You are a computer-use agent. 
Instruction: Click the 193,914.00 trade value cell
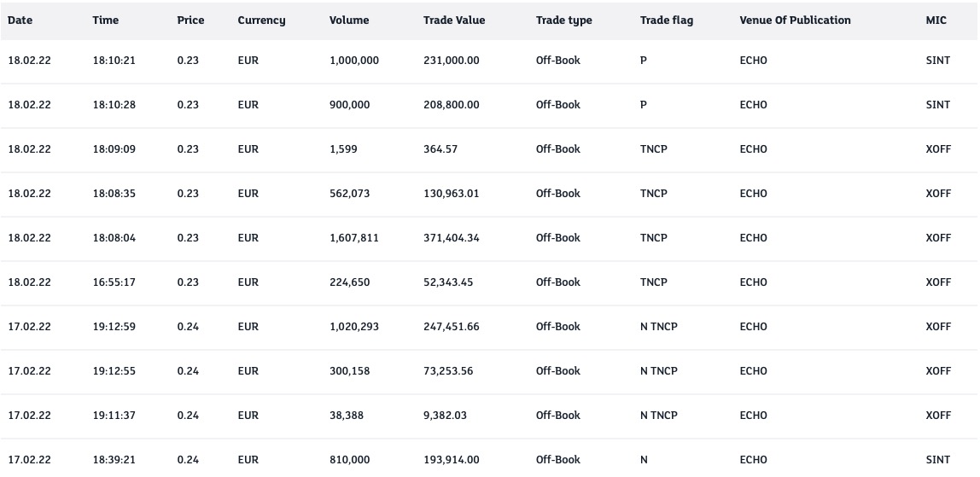[452, 460]
